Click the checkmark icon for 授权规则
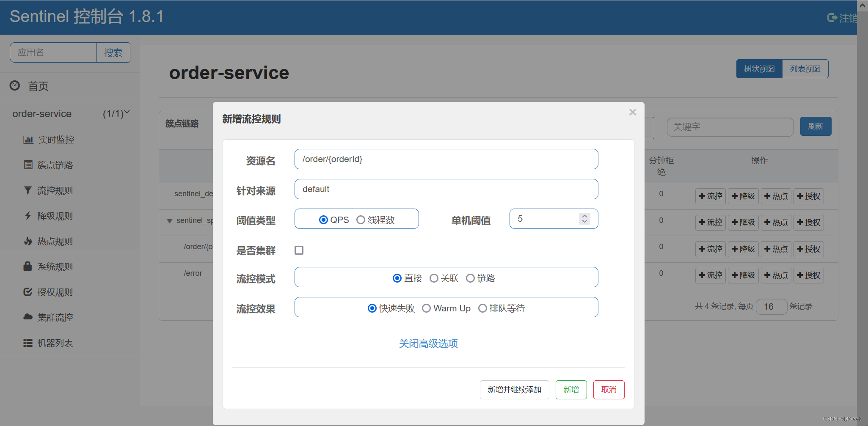The width and height of the screenshot is (868, 426). (28, 292)
